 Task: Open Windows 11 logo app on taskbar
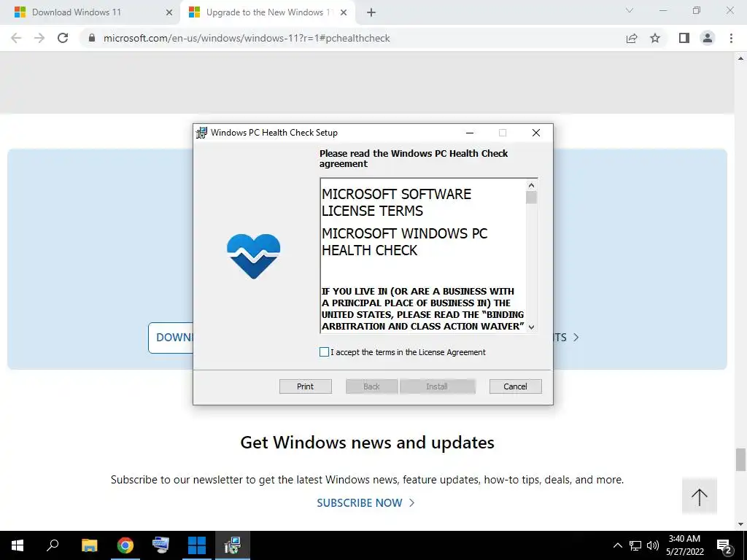(x=196, y=545)
